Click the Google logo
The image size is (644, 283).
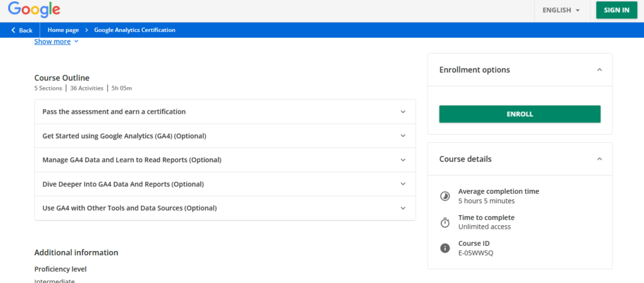34,9
